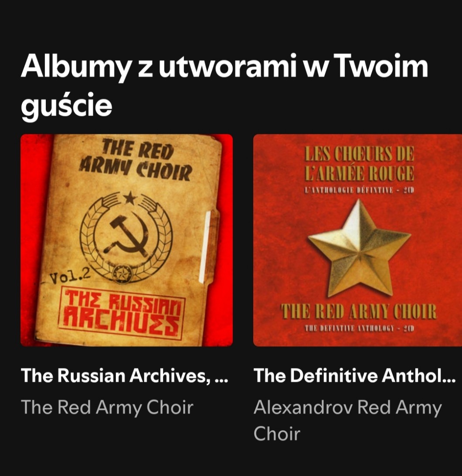Tap the 'Albumy z utworami w Twoim' heading line

[x=224, y=67]
